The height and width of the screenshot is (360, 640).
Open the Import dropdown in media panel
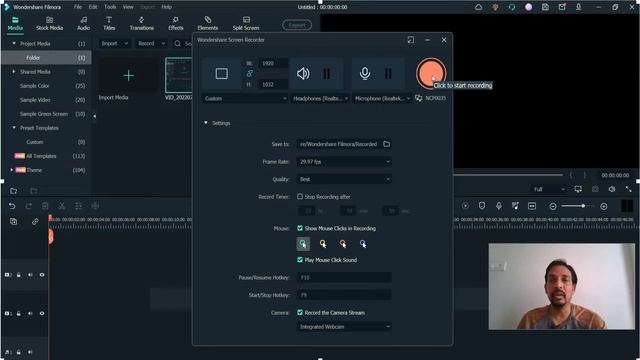[x=115, y=43]
